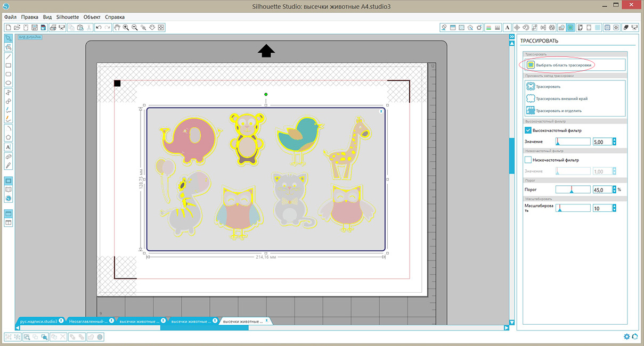Screen dimensions: 644x346
Task: Click Трассировать внешний край
Action: tap(561, 98)
